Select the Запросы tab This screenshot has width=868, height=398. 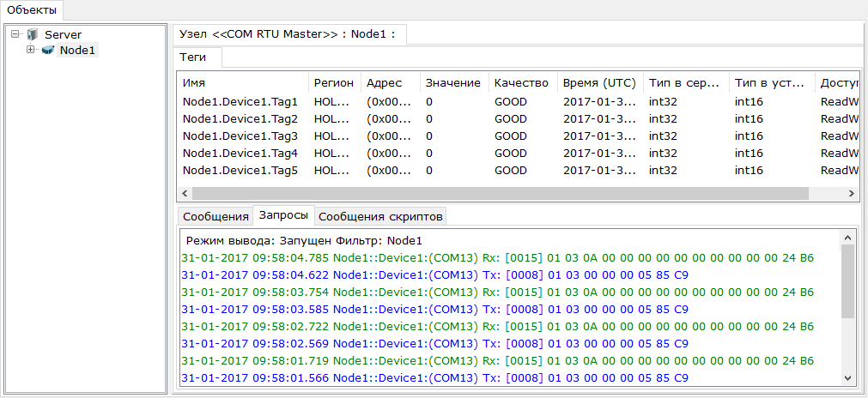click(x=283, y=215)
